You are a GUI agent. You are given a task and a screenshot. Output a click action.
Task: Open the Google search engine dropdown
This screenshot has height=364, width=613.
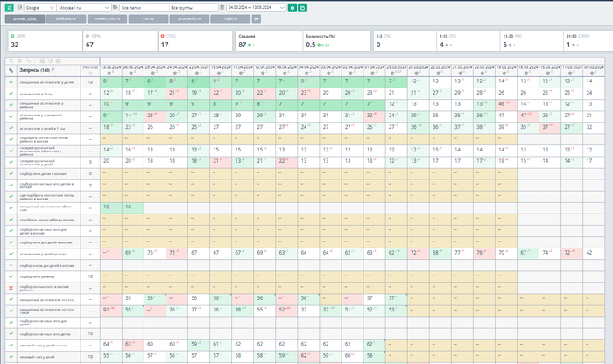point(39,7)
